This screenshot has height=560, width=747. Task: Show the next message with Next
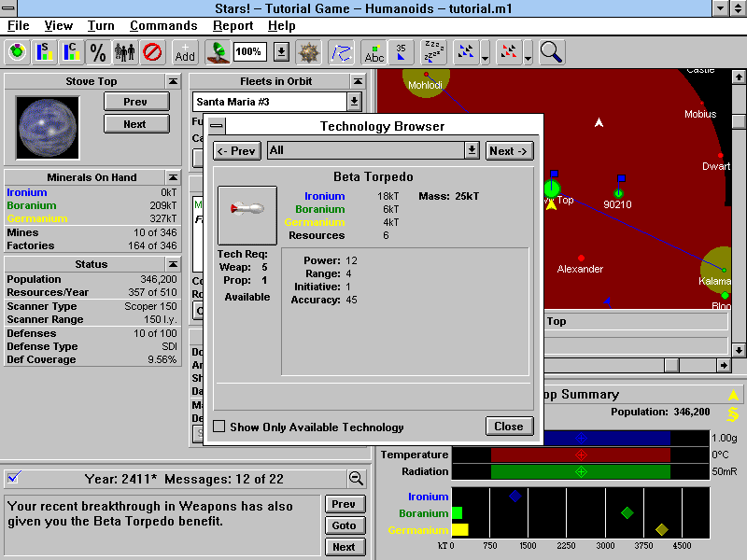[x=345, y=547]
